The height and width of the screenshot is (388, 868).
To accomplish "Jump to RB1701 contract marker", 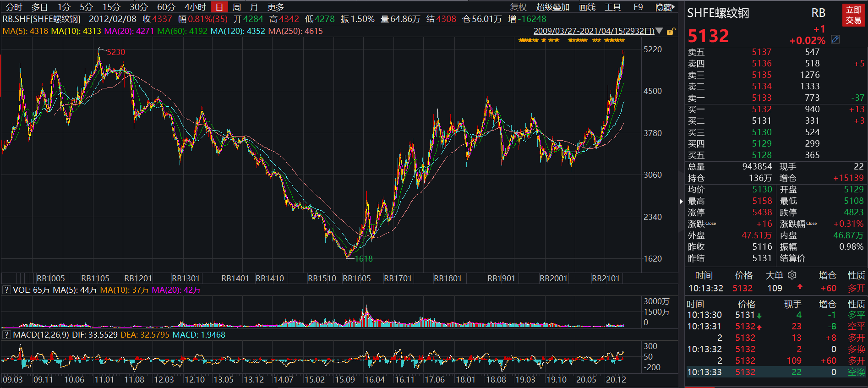I will click(398, 278).
